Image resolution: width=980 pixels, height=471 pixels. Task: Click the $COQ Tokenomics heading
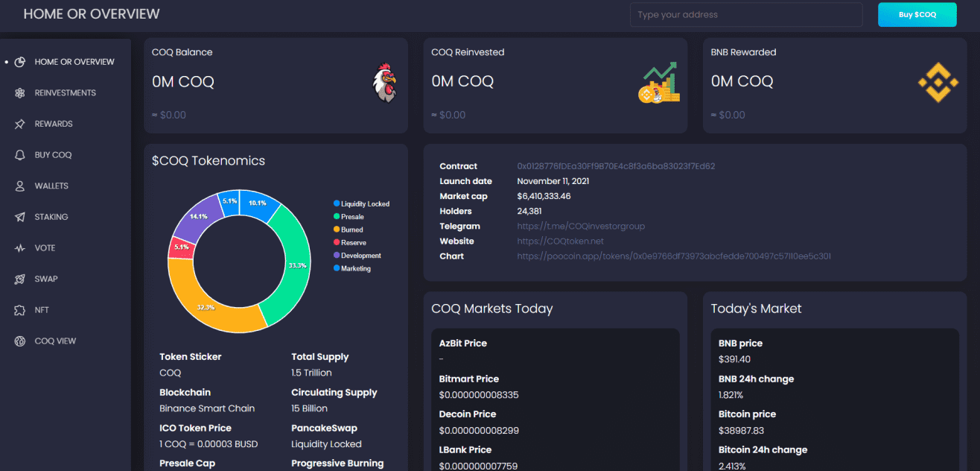[x=209, y=160]
